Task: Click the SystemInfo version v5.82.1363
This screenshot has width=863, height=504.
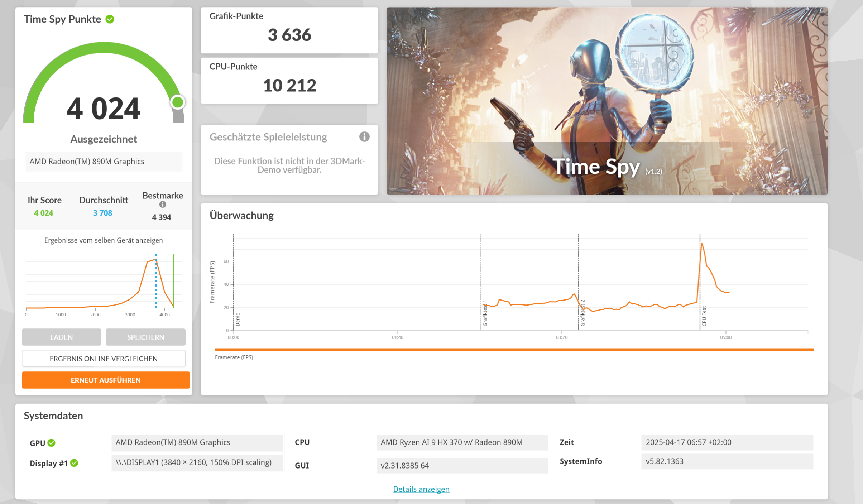Action: 727,461
